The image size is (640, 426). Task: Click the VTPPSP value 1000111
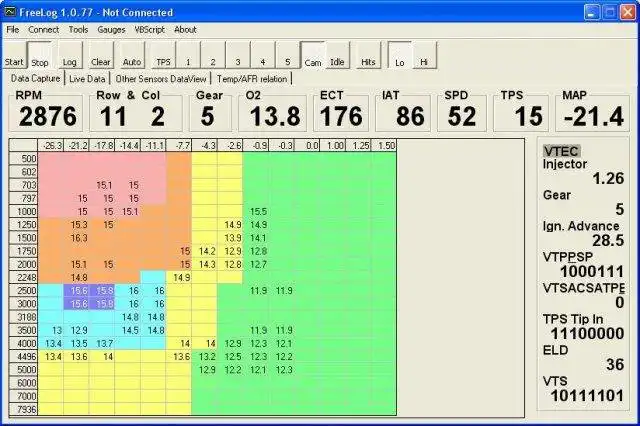592,271
